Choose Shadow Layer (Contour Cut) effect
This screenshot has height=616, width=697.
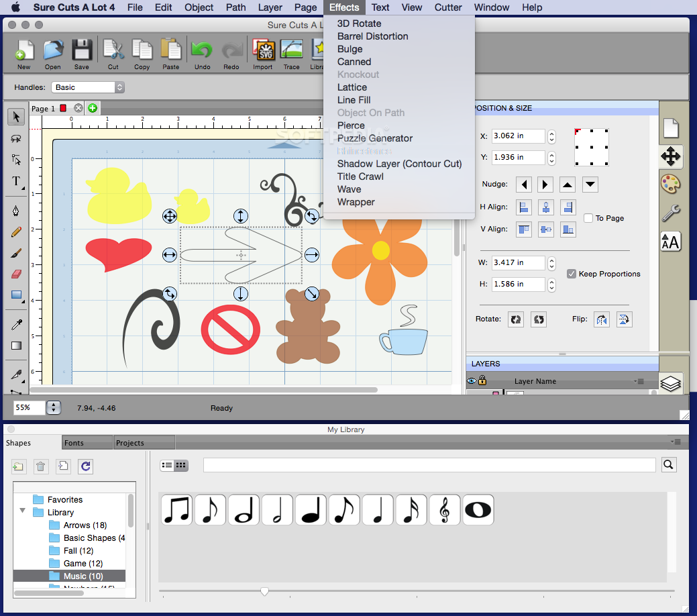tap(399, 164)
